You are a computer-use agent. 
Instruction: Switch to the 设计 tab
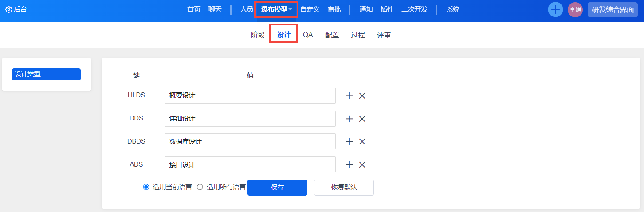pyautogui.click(x=284, y=35)
